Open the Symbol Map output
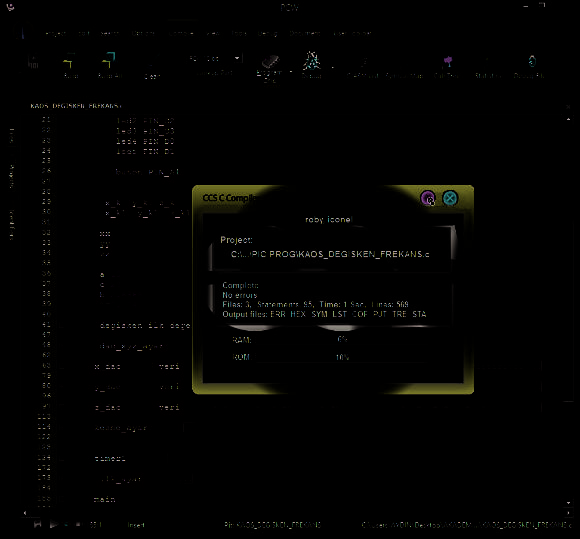The image size is (580, 539). 404,67
